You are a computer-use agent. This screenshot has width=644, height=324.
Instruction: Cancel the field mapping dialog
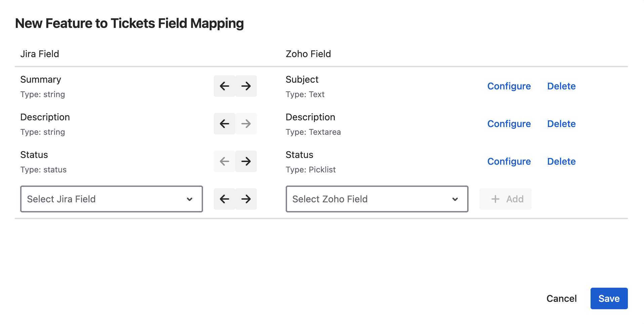(x=561, y=298)
